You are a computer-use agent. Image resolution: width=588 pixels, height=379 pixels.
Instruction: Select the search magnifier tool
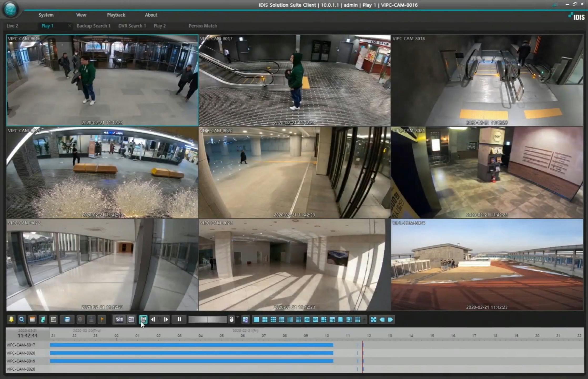(22, 319)
